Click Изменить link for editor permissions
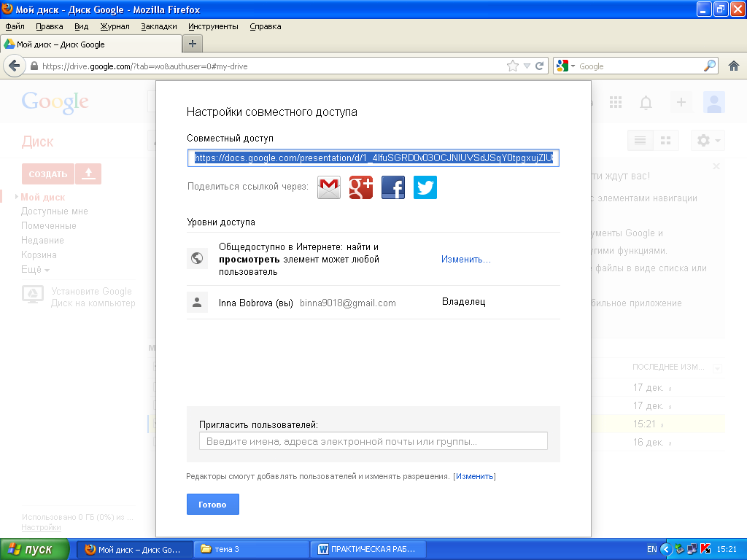This screenshot has width=747, height=560. pos(474,476)
